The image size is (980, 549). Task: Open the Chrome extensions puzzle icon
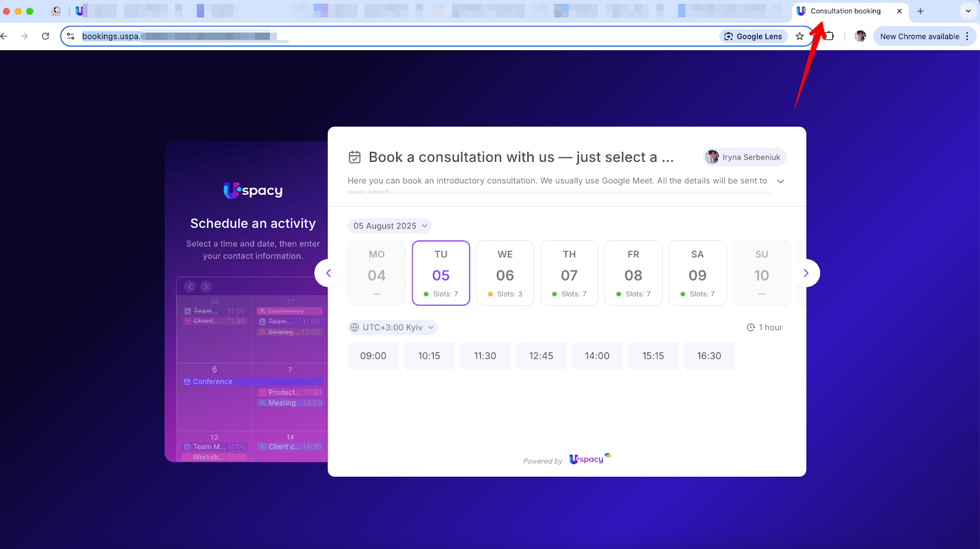coord(829,36)
